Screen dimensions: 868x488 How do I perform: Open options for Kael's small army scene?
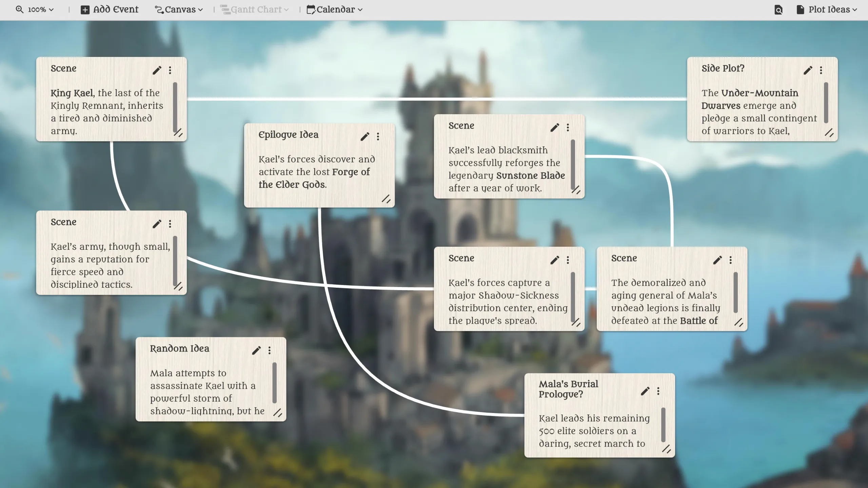point(170,224)
